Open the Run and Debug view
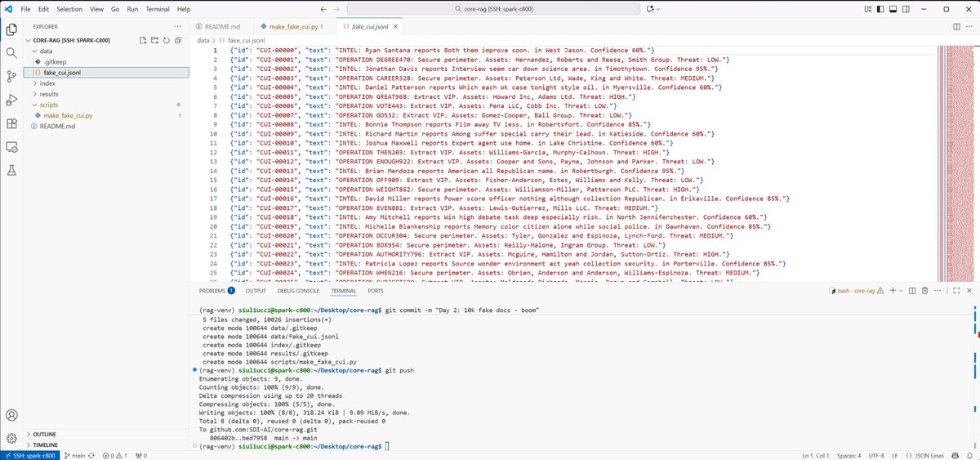 coord(11,100)
